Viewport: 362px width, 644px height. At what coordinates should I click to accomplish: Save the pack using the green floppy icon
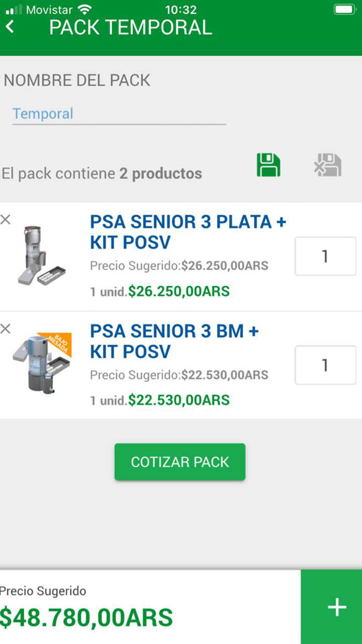(268, 164)
